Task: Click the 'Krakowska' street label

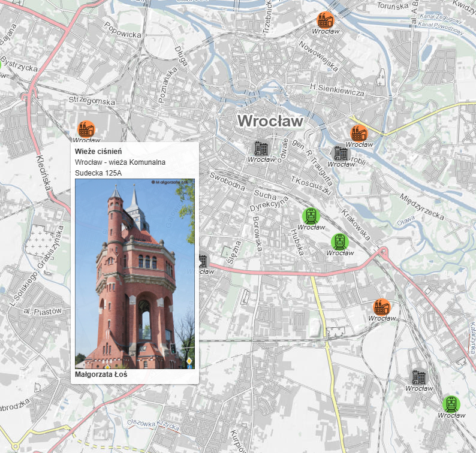Action: pos(356,225)
